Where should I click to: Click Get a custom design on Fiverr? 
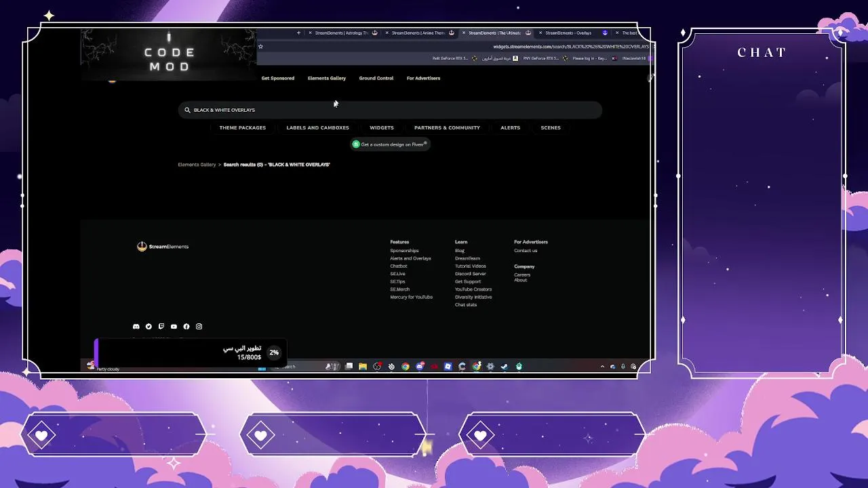pos(390,144)
